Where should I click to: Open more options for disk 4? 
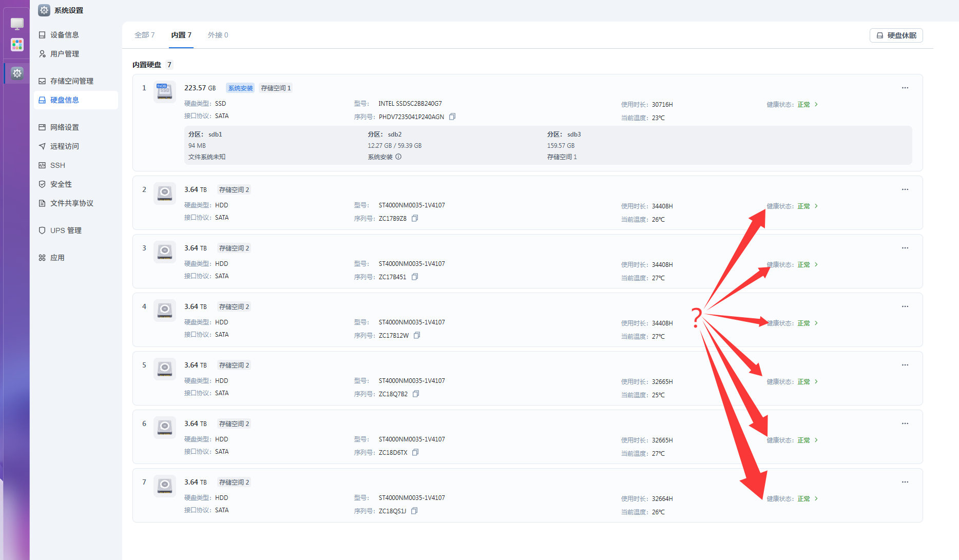[x=905, y=306]
